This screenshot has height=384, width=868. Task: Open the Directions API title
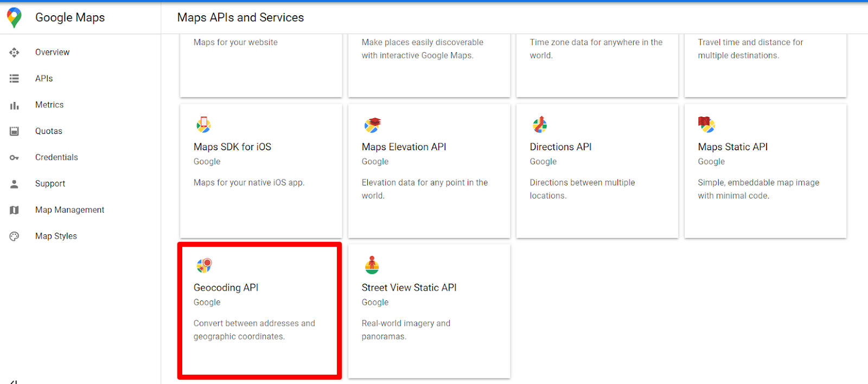[x=560, y=147]
